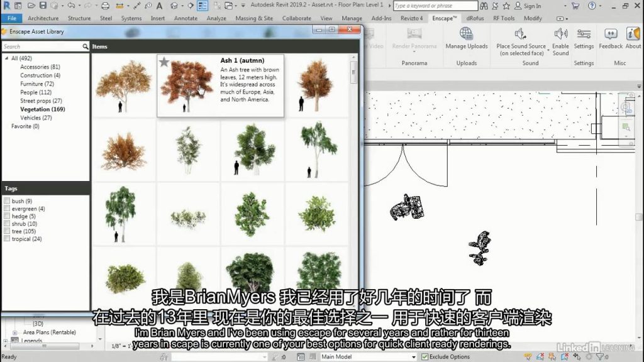This screenshot has width=644, height=362.
Task: Click the star favorites icon in title bar
Action: click(x=506, y=6)
